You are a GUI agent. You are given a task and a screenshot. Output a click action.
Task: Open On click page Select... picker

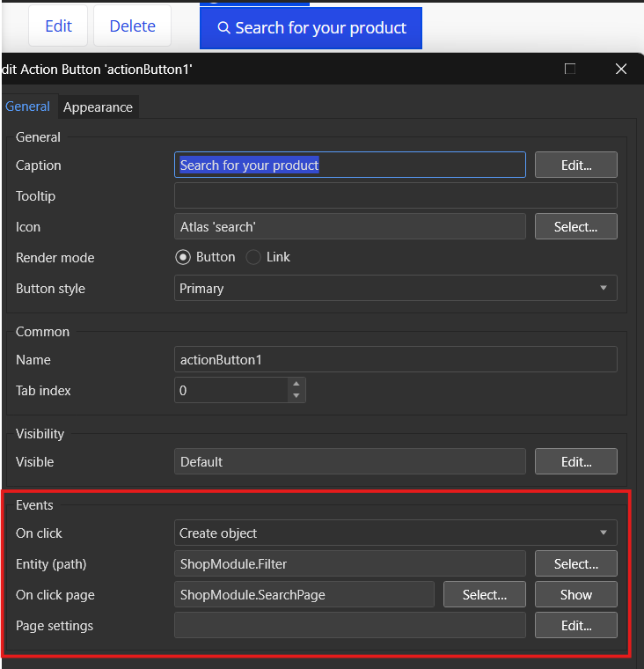485,594
